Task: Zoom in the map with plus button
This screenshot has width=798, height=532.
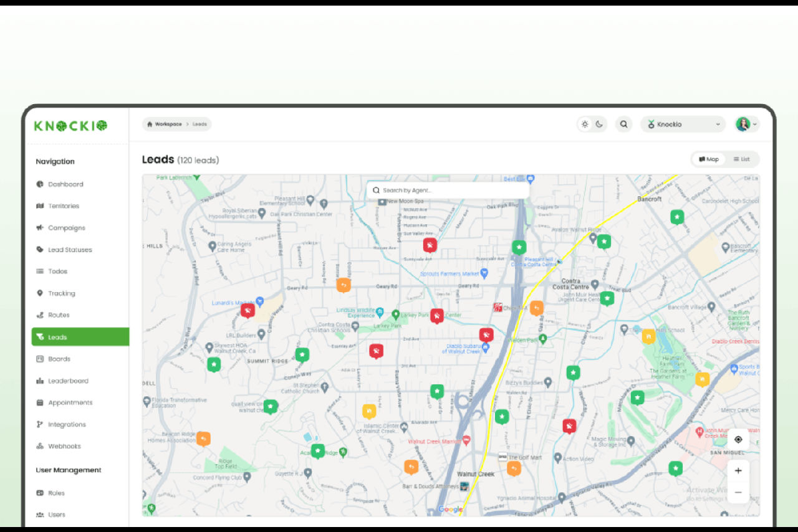Action: [738, 470]
